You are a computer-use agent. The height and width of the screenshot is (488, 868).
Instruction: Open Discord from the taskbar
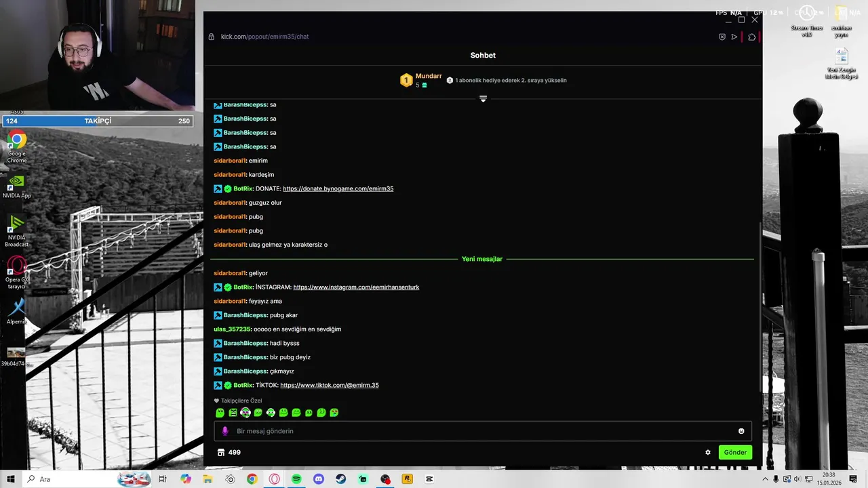pos(319,479)
